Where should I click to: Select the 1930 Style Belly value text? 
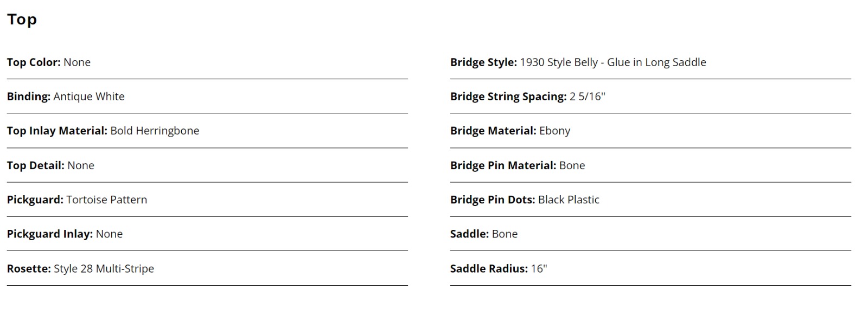click(559, 62)
